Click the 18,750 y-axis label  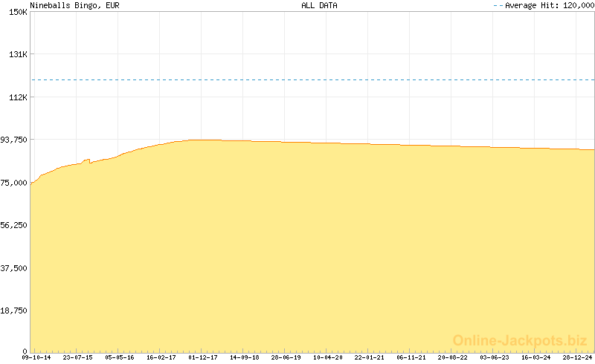click(15, 310)
